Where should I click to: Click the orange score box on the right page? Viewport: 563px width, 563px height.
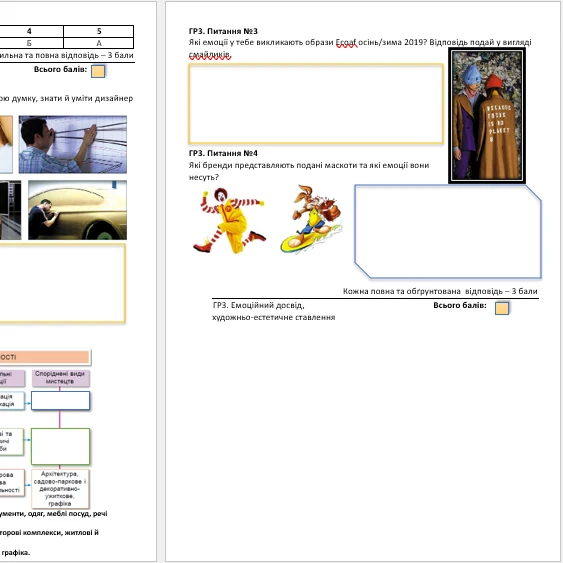point(502,308)
